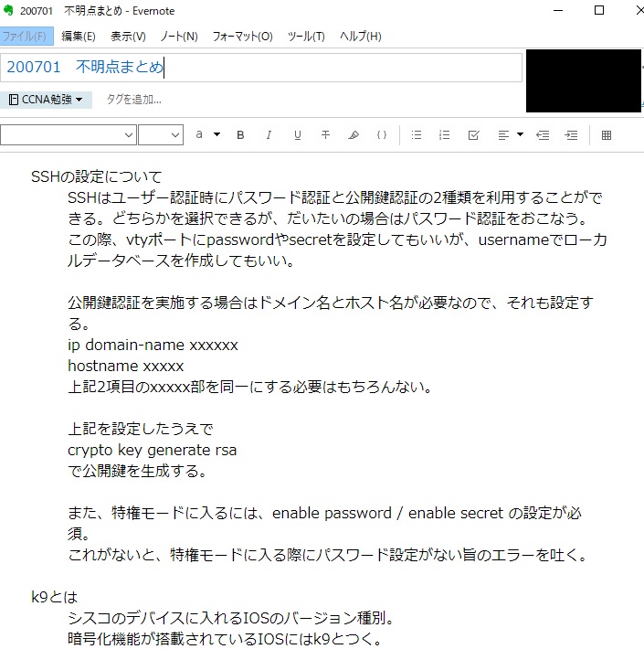Screen dimensions: 644x649
Task: Maximize the Evernote note window
Action: pyautogui.click(x=599, y=10)
